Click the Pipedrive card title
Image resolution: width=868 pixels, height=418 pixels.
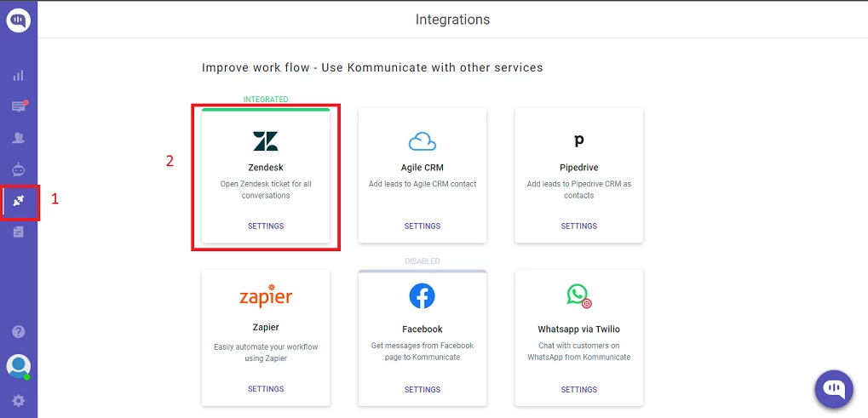(579, 167)
